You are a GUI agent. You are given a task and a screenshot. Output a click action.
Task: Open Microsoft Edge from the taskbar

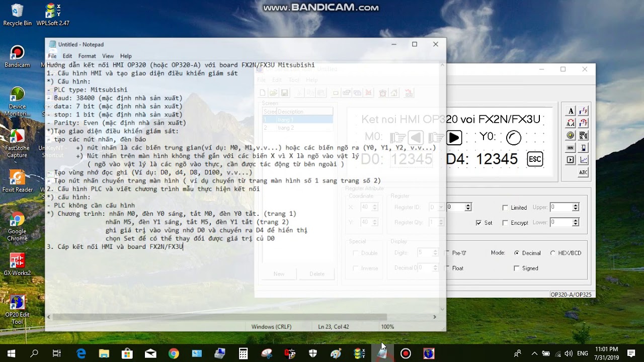[x=81, y=353]
